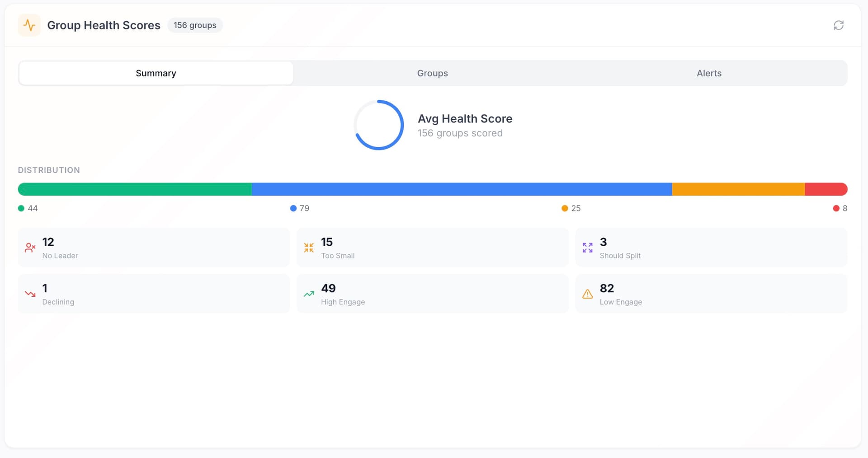Click the Should Split expand-arrows icon

[x=587, y=248]
